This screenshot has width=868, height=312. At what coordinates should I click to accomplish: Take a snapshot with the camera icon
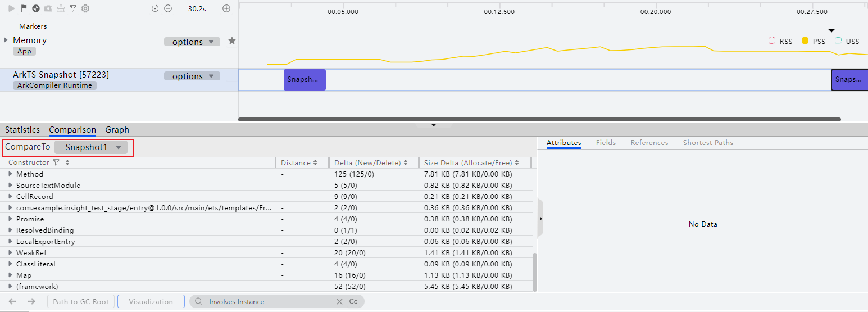pyautogui.click(x=48, y=8)
